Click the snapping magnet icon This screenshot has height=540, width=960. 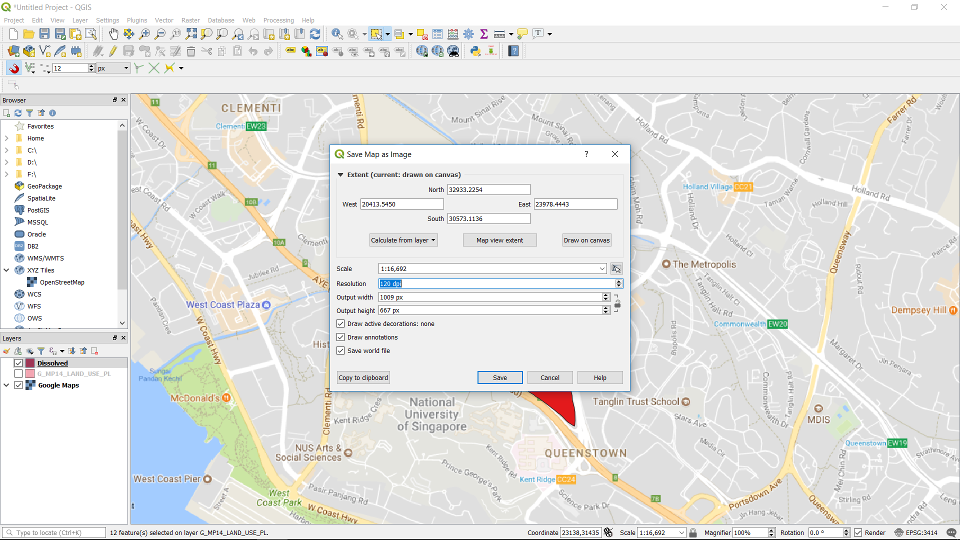pos(14,68)
